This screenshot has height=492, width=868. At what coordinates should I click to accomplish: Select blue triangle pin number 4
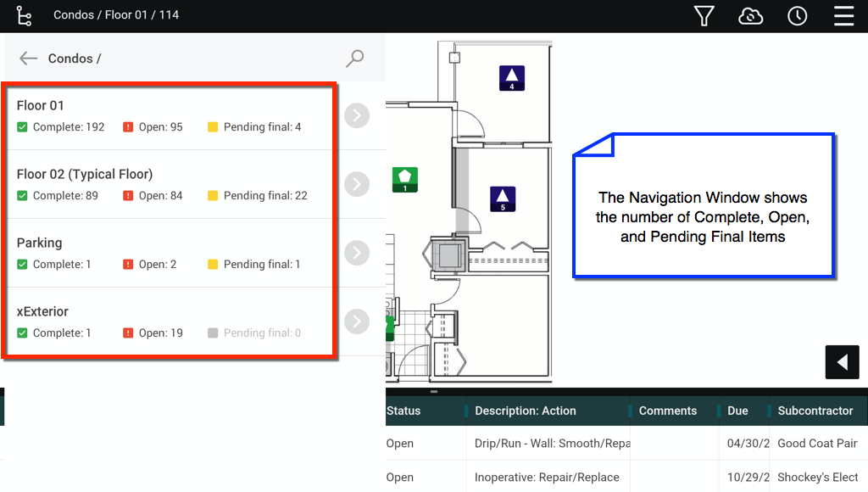(511, 78)
